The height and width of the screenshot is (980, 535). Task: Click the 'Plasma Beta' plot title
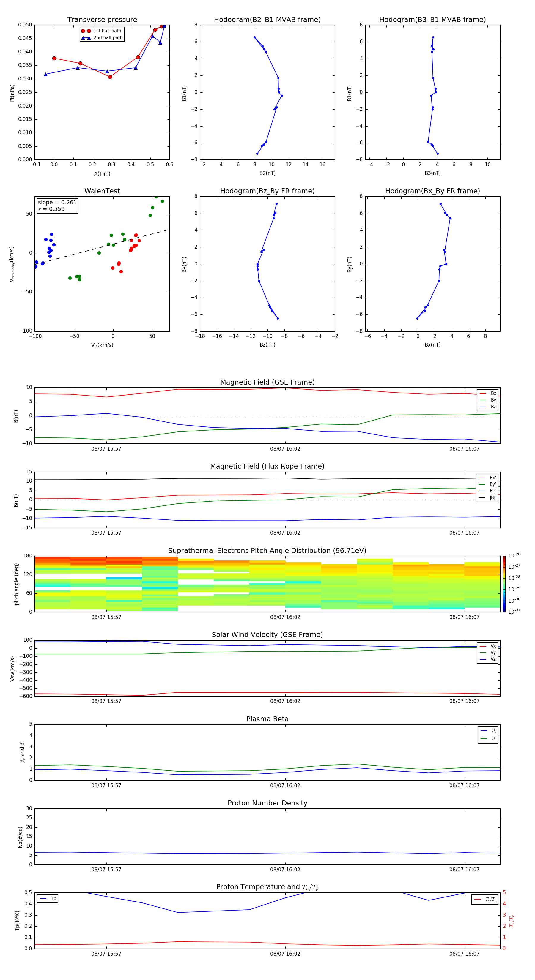click(x=267, y=719)
